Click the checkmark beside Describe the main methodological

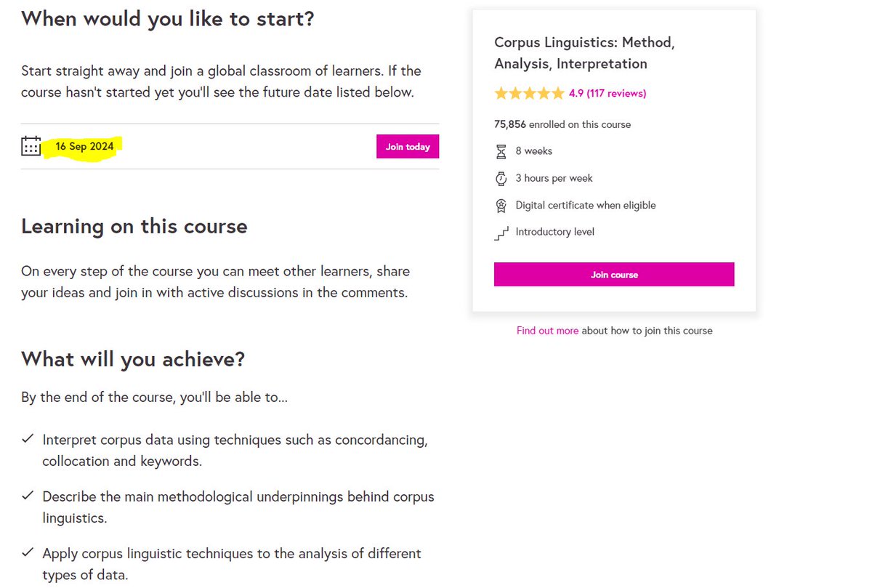[x=28, y=496]
